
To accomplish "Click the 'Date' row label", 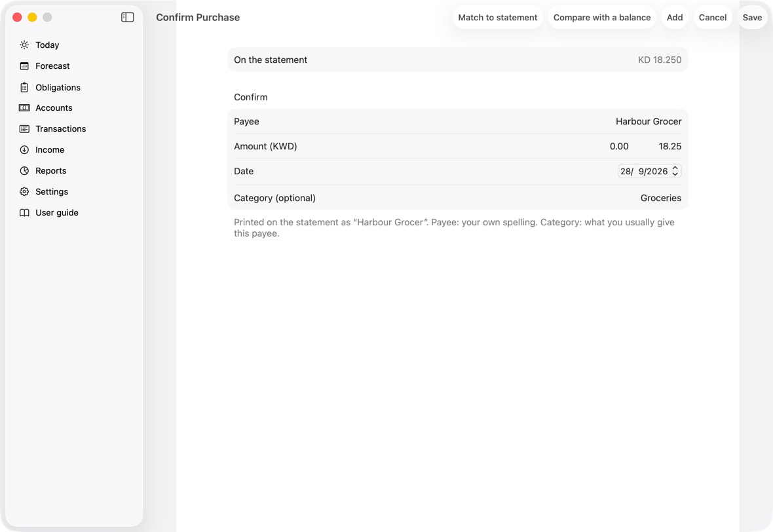I will point(244,171).
